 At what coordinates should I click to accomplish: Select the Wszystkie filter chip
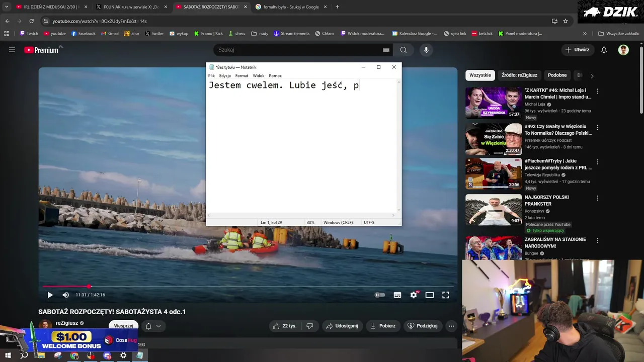(x=480, y=75)
